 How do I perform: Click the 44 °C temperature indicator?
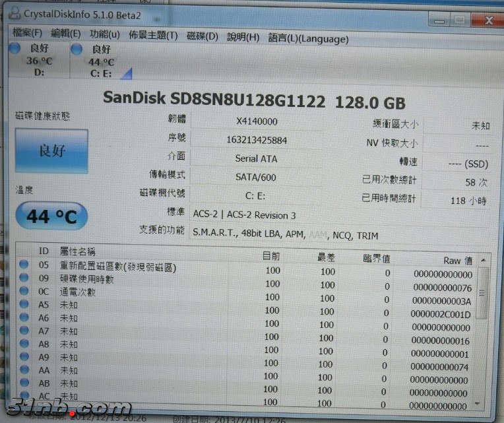click(x=51, y=216)
